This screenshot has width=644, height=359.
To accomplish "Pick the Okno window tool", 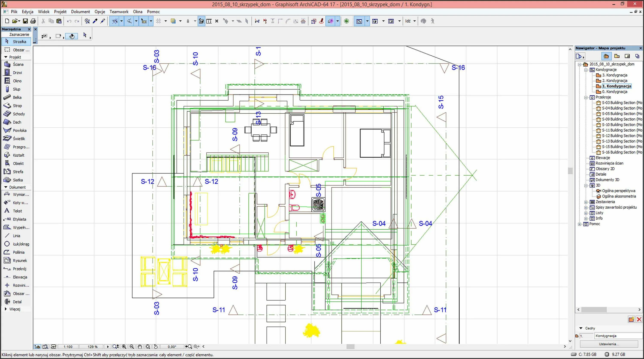I will (17, 81).
